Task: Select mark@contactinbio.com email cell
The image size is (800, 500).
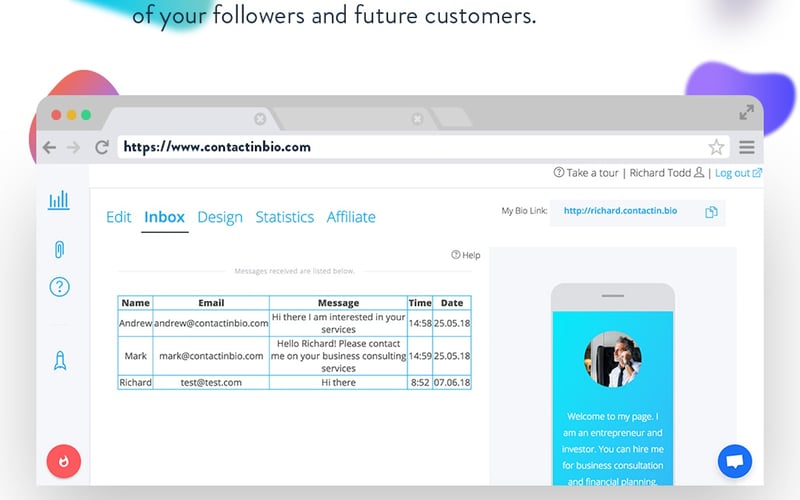Action: (x=211, y=356)
